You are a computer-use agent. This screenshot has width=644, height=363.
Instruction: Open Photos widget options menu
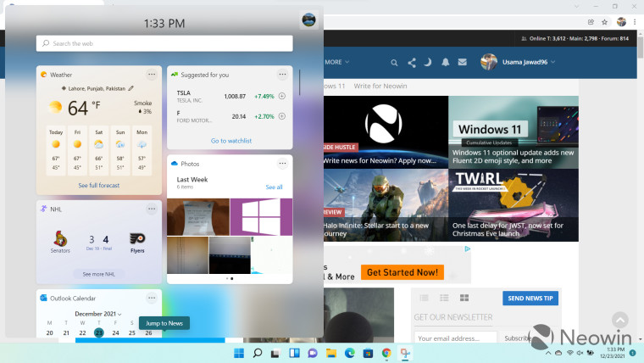[x=282, y=163]
